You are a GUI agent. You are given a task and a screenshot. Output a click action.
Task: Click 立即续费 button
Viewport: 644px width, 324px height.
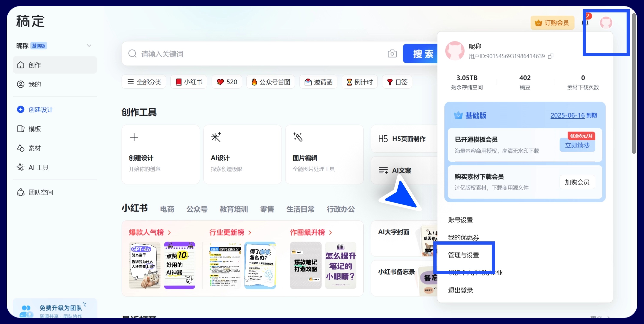[577, 145]
